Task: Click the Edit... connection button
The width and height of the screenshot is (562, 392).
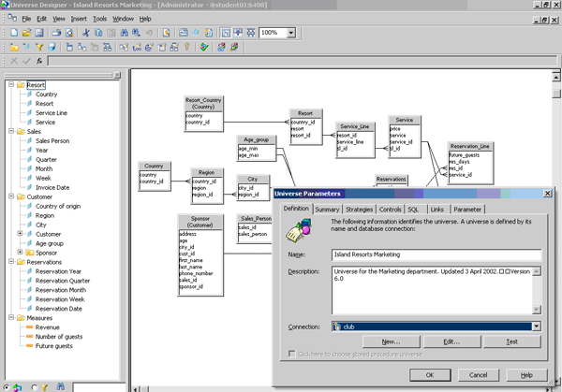Action: 452,341
